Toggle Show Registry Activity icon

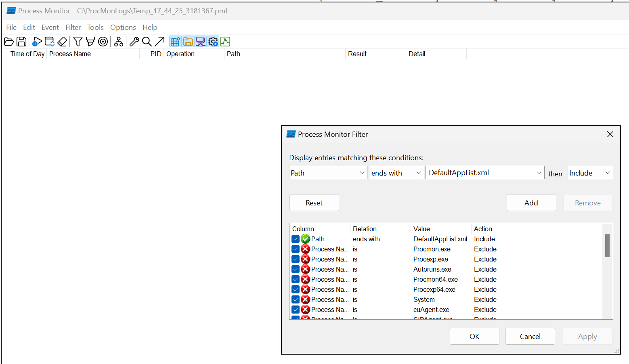point(175,41)
